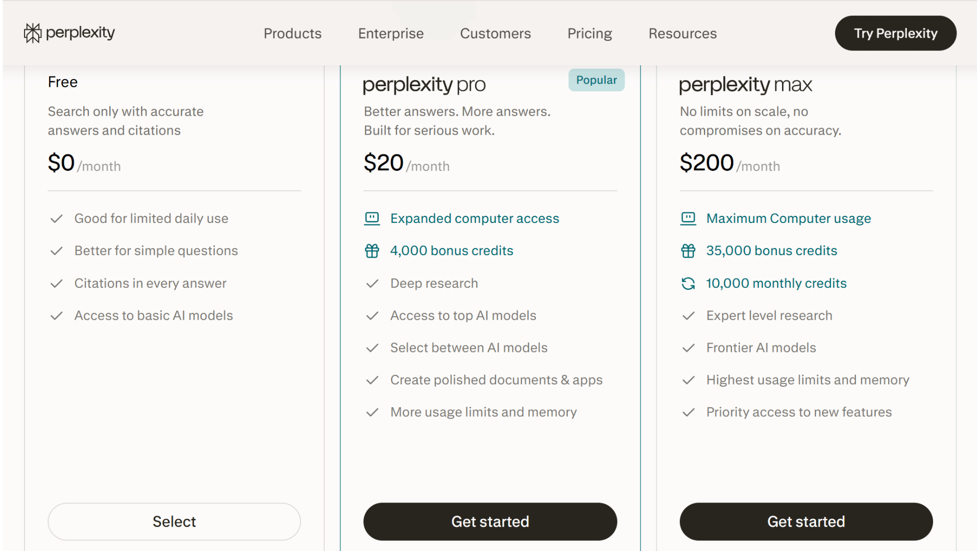
Task: Click the computer icon beside Expanded computer access
Action: [x=372, y=218]
